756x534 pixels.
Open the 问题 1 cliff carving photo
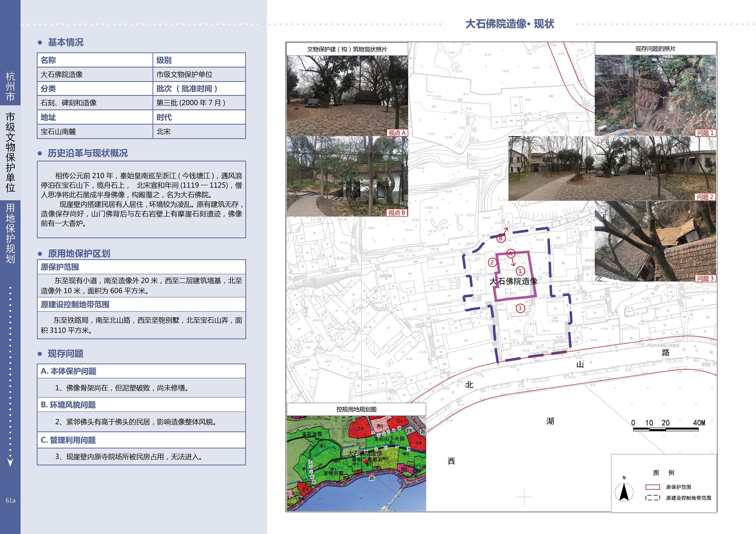655,95
